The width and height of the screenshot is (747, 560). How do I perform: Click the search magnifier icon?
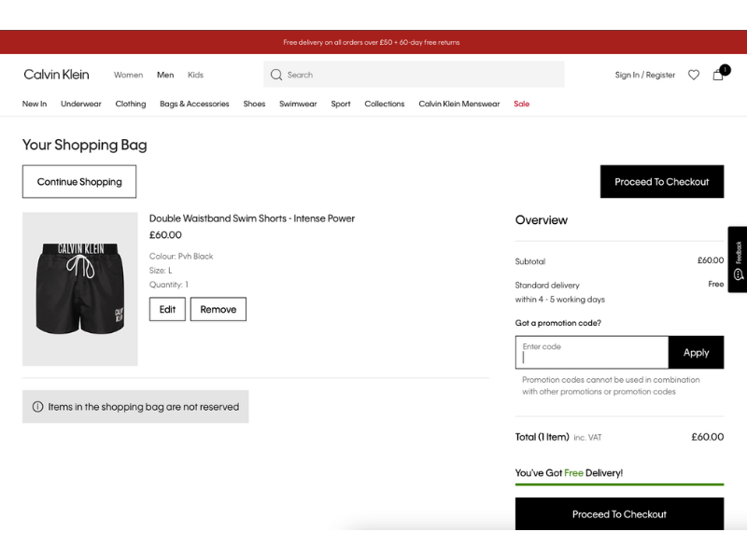pos(276,75)
